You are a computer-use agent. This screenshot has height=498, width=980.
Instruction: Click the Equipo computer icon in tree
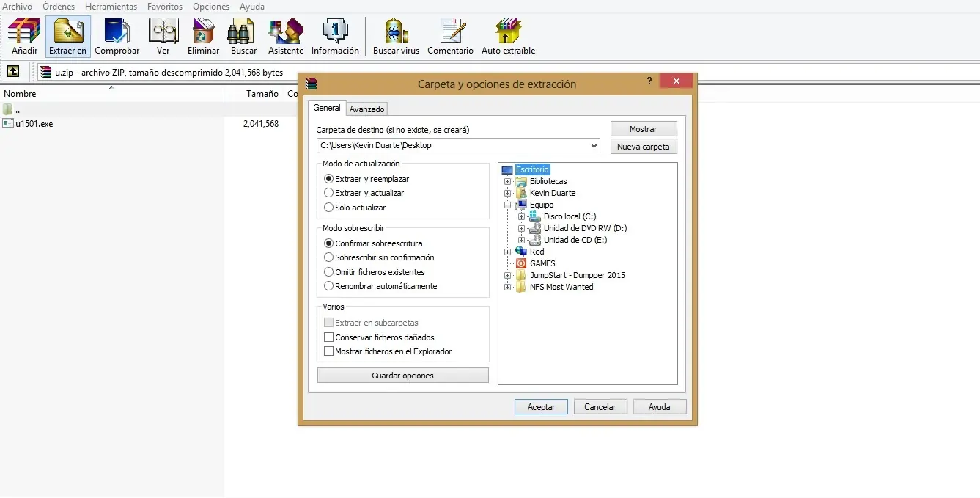(521, 205)
